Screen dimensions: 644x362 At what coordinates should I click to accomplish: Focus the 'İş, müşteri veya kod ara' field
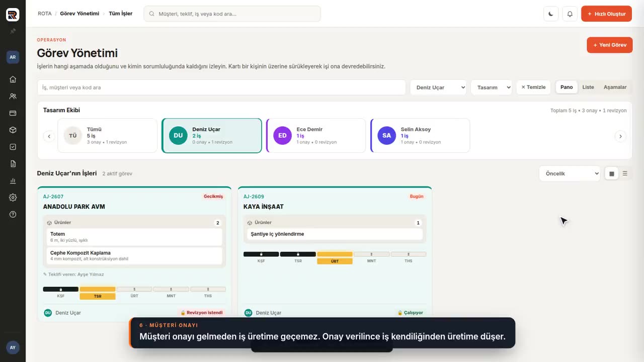(221, 87)
